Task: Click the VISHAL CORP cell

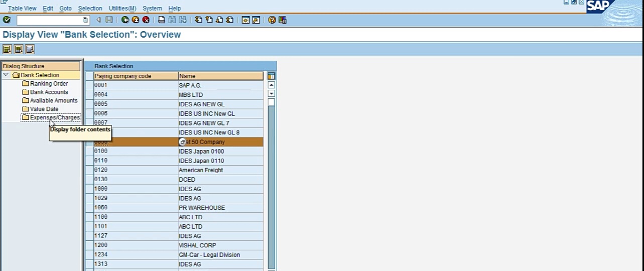Action: (x=221, y=245)
